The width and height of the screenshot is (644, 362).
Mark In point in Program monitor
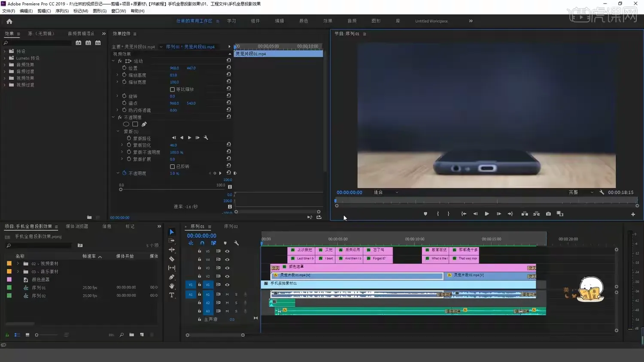point(438,214)
